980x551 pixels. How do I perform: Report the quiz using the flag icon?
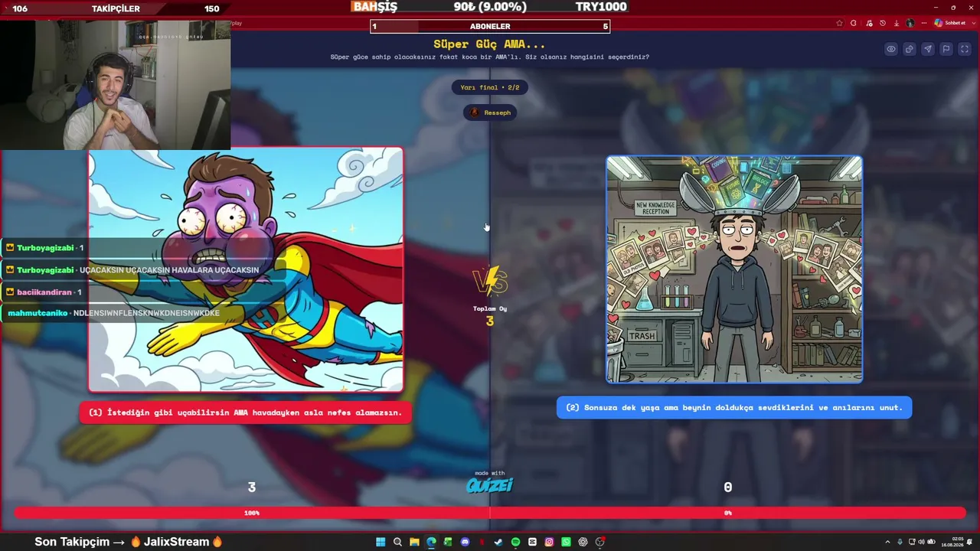point(946,49)
